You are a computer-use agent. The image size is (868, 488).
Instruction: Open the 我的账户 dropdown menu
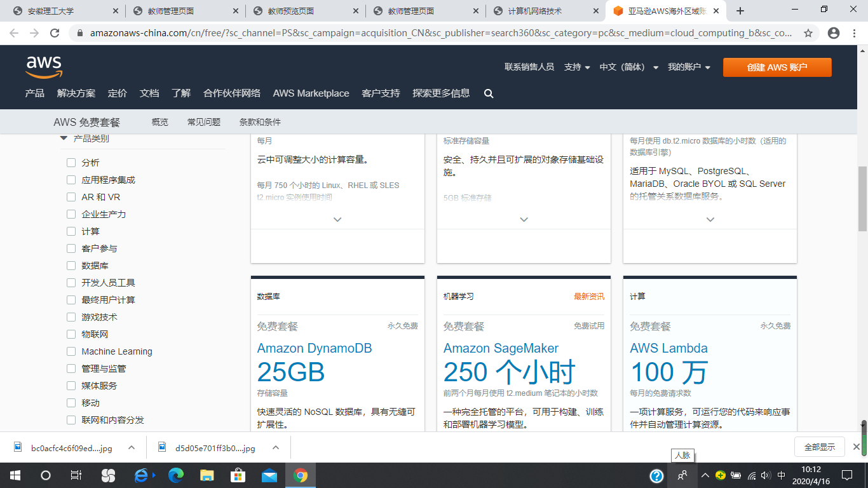[689, 67]
